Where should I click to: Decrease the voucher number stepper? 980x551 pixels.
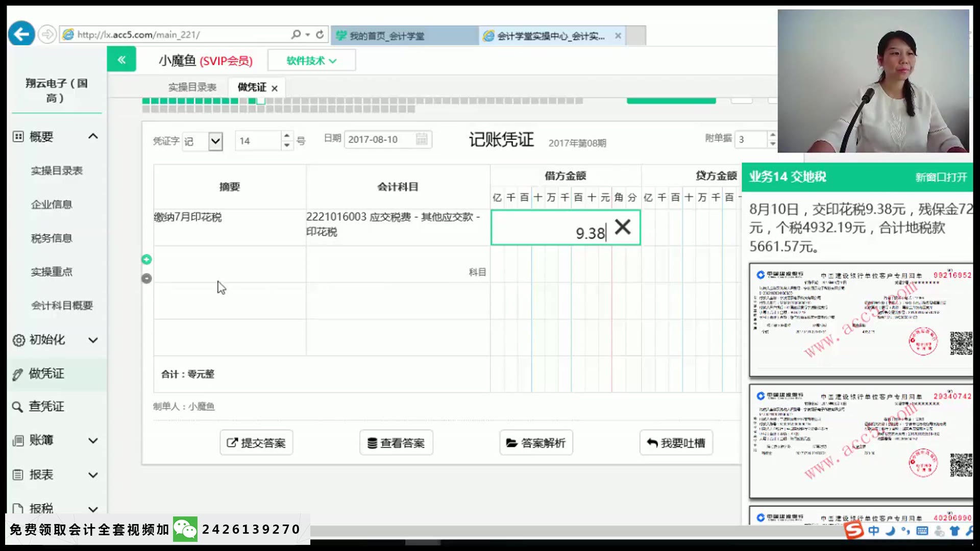tap(287, 145)
